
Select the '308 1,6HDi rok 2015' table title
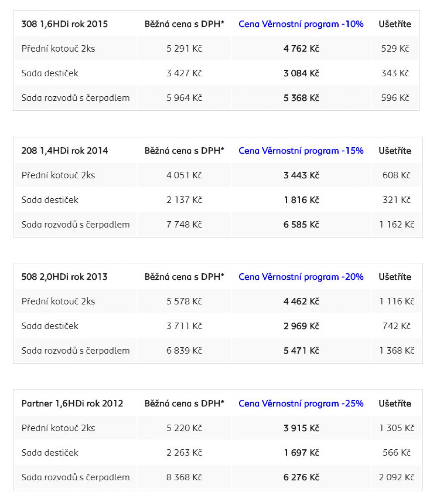click(x=65, y=24)
